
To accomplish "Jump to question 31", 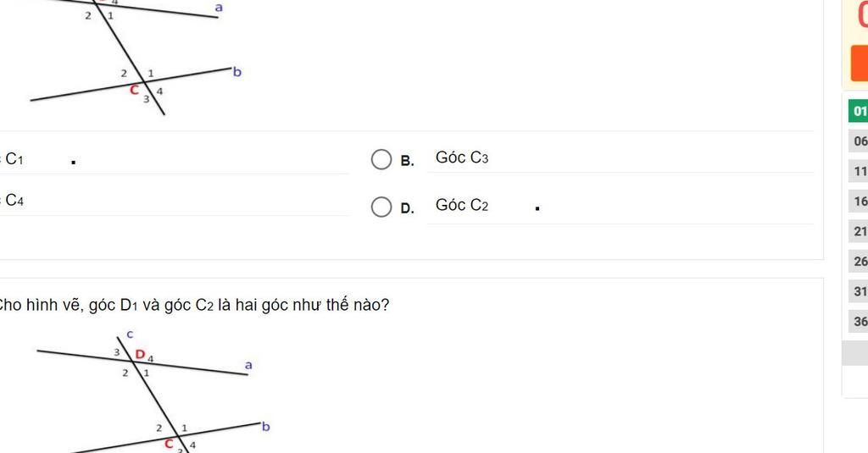I will [x=860, y=291].
